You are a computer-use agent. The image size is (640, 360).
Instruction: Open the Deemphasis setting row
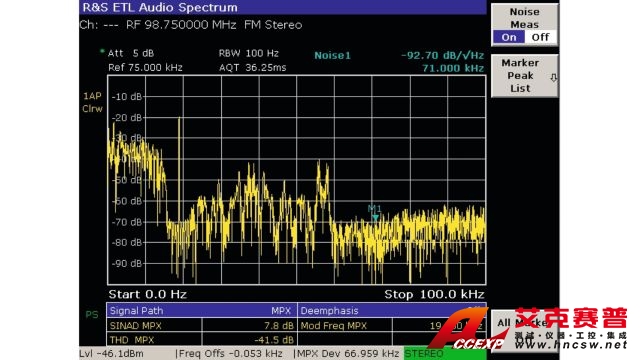click(392, 311)
